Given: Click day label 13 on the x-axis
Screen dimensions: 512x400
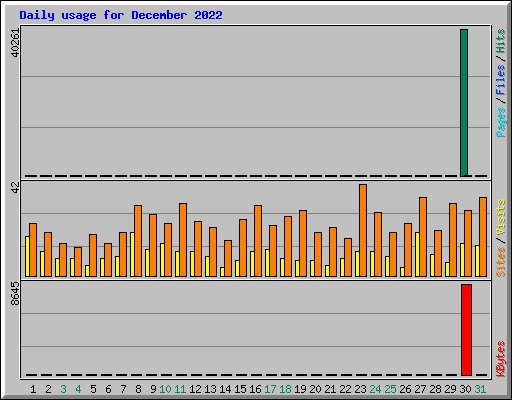Looking at the screenshot, I should coord(210,389).
